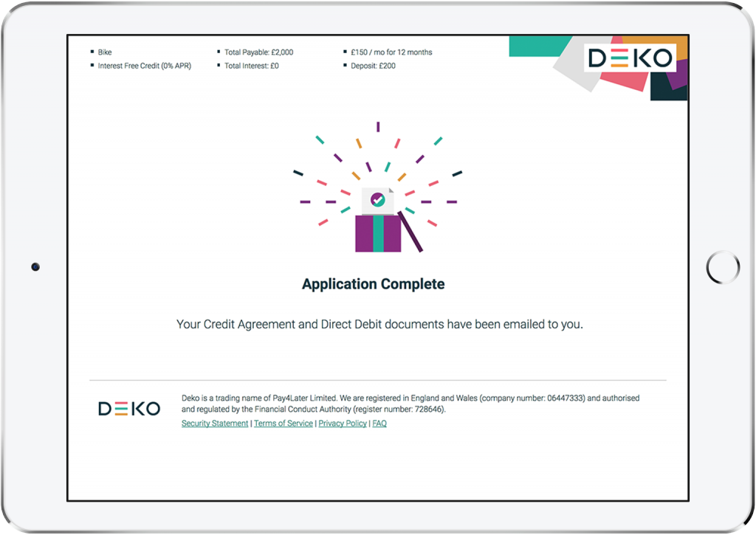756x535 pixels.
Task: Open the Security Statement link
Action: pos(215,424)
